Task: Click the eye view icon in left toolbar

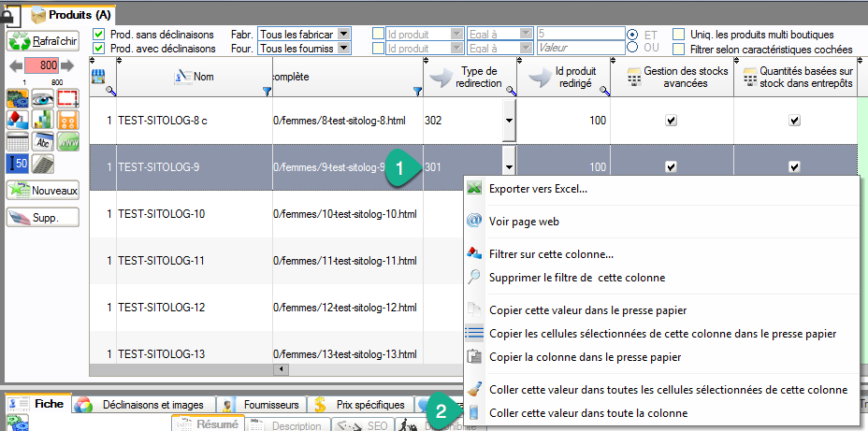Action: pyautogui.click(x=43, y=99)
